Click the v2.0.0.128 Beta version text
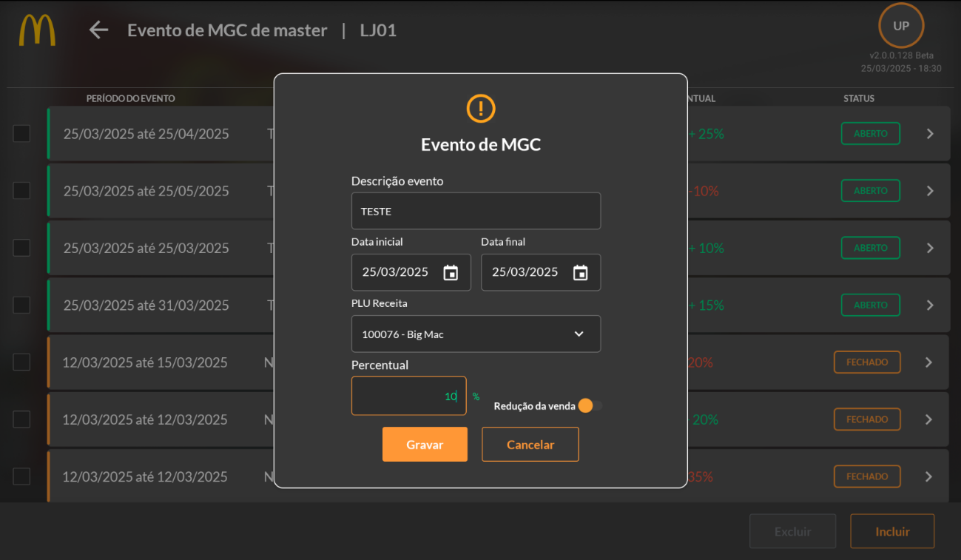Viewport: 961px width, 560px height. coord(901,55)
